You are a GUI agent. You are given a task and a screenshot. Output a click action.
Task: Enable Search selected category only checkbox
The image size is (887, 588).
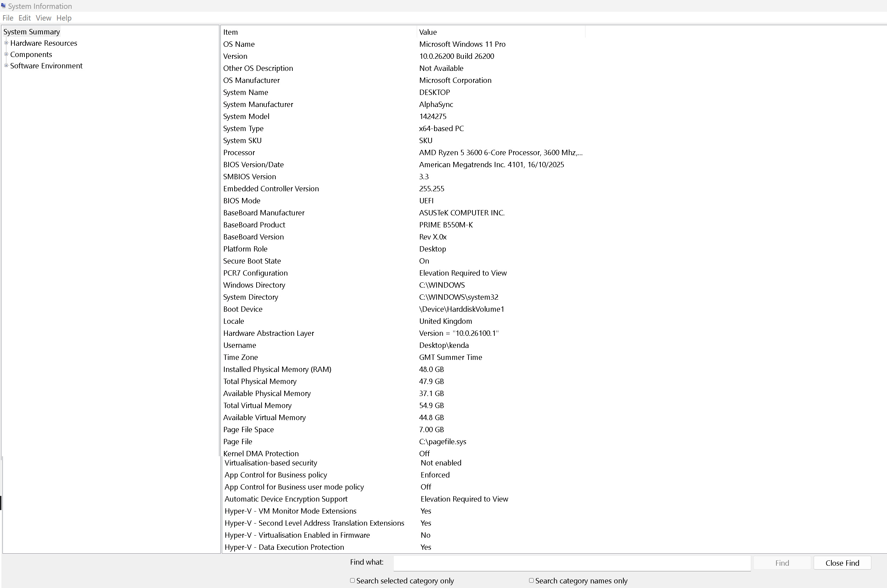pyautogui.click(x=352, y=581)
